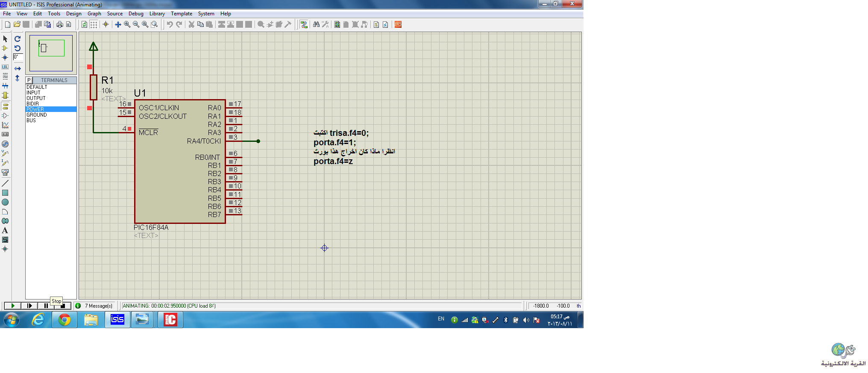Click the pan/center view icon

[118, 24]
